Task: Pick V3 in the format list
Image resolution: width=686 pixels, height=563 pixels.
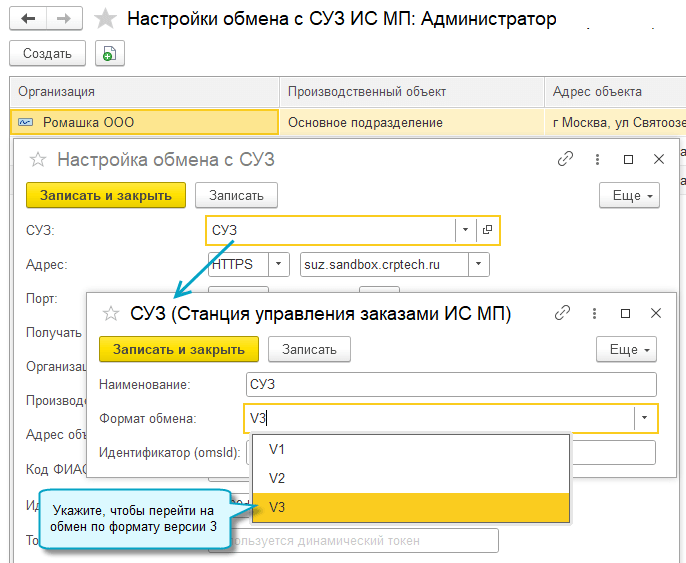Action: click(x=277, y=507)
